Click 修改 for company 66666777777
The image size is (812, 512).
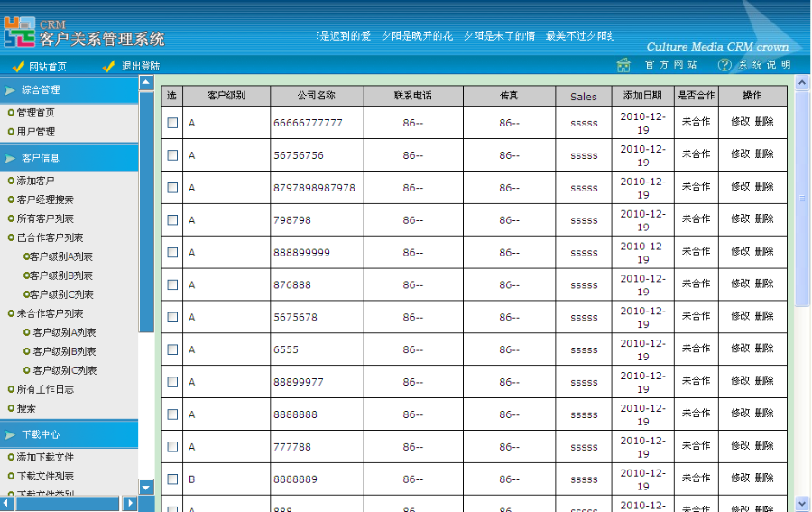(x=741, y=121)
